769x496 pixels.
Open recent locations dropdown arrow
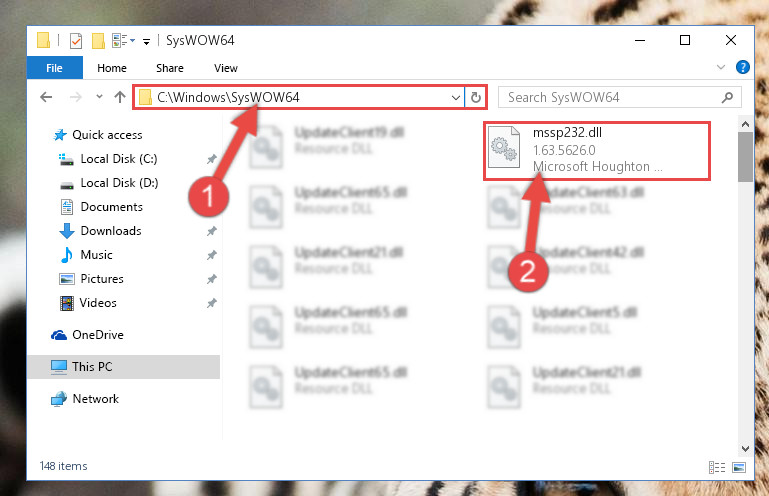pyautogui.click(x=100, y=97)
